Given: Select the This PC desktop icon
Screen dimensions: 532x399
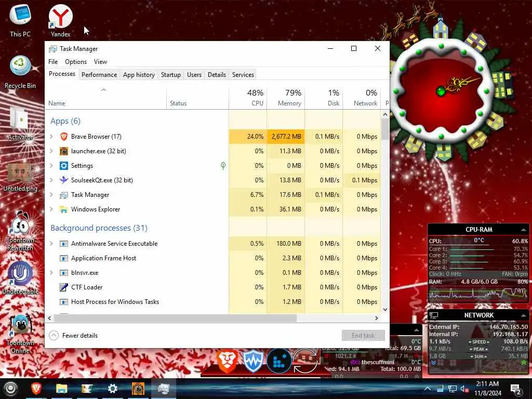Looking at the screenshot, I should click(20, 20).
